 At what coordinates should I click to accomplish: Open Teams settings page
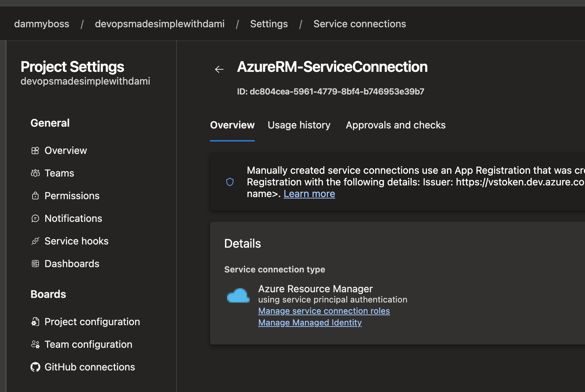[59, 173]
